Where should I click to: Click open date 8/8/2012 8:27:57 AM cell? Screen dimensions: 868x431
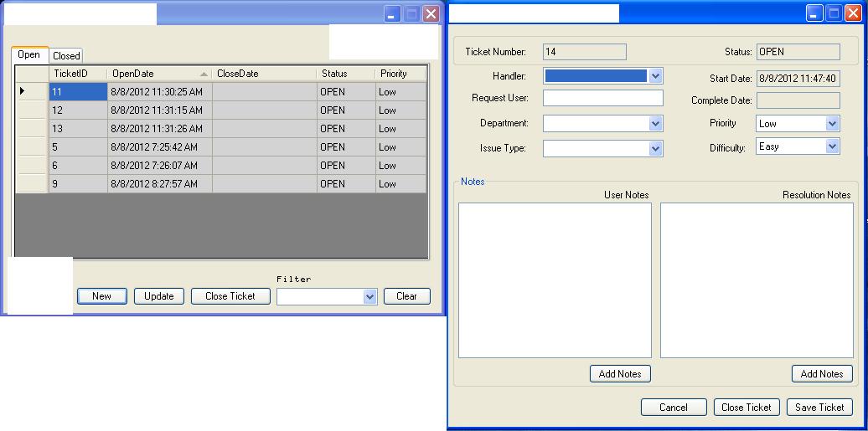point(159,183)
